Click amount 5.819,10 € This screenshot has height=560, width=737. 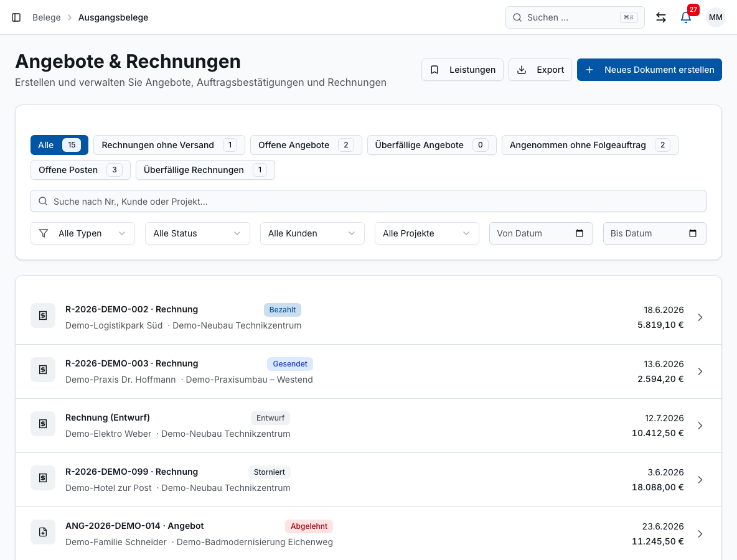660,325
